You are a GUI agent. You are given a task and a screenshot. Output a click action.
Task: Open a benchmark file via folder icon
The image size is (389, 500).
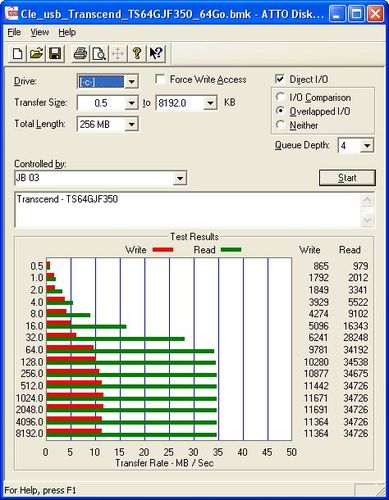[36, 53]
